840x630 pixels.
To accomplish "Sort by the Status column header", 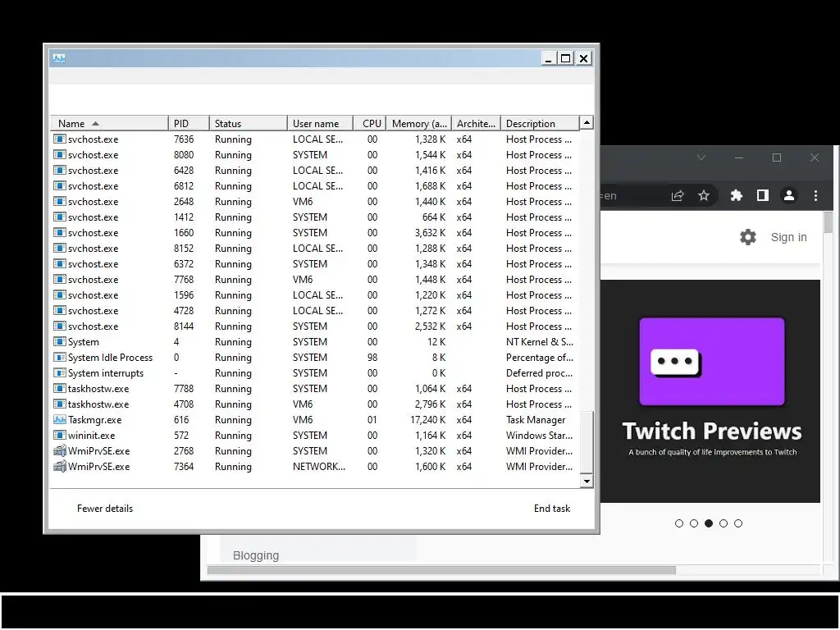I will (248, 123).
